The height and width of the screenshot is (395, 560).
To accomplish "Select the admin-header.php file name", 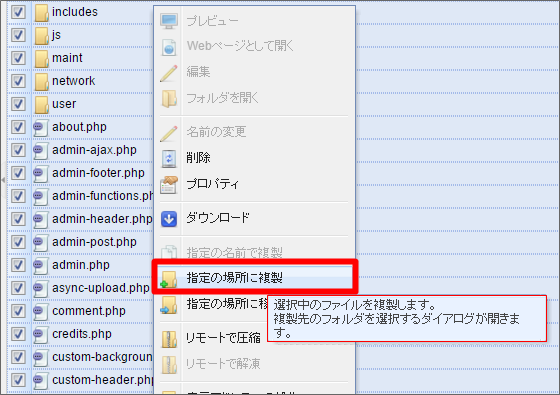I will click(x=102, y=219).
